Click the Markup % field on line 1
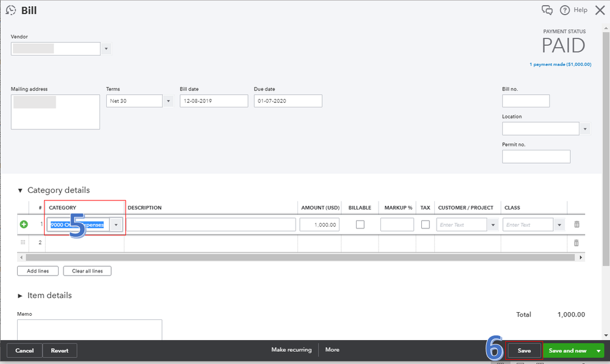 [x=397, y=225]
